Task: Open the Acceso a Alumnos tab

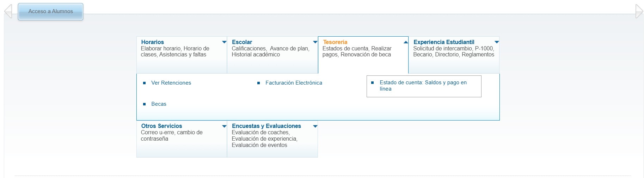Action: 51,12
